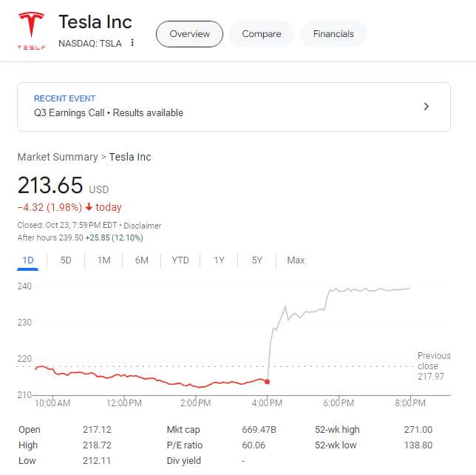Switch chart to 1M range
476x475 pixels.
pyautogui.click(x=103, y=260)
